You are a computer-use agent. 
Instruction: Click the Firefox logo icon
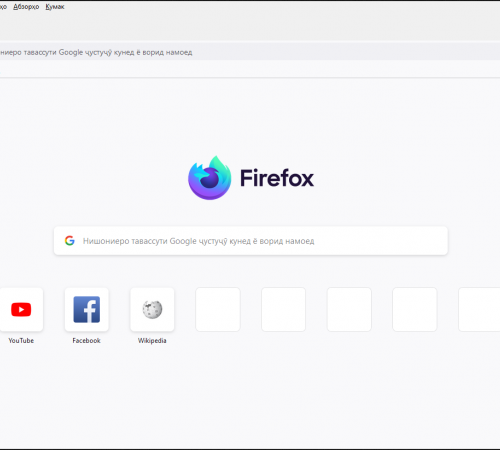click(209, 178)
